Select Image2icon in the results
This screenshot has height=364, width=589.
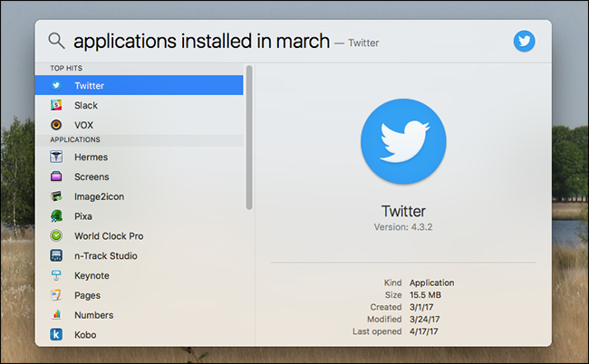[x=139, y=196]
